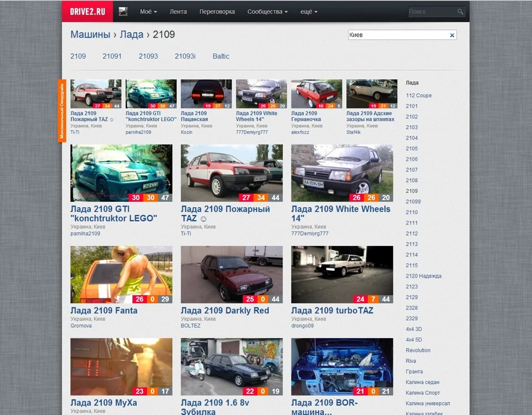Select model 2110 in sidebar list
Screen dimensions: 532x415
[x=412, y=212]
